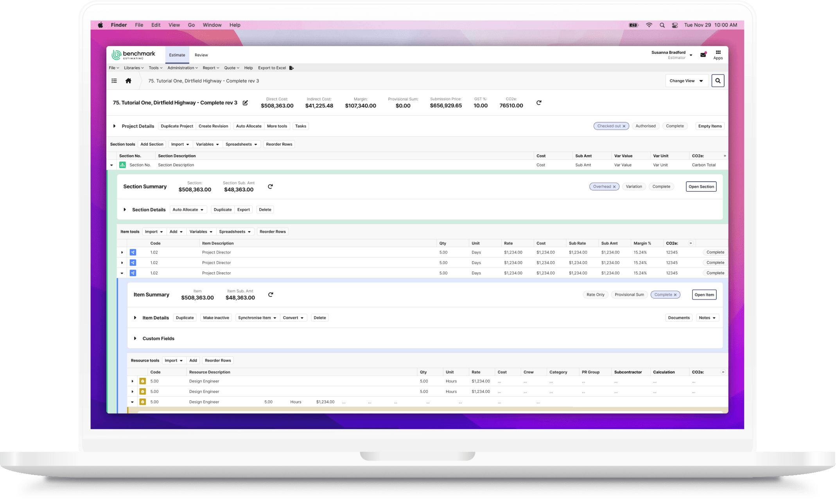Click the home icon in breadcrumb bar

[128, 81]
